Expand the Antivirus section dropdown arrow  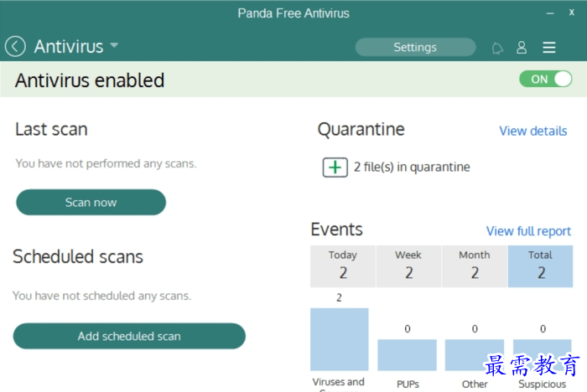114,45
